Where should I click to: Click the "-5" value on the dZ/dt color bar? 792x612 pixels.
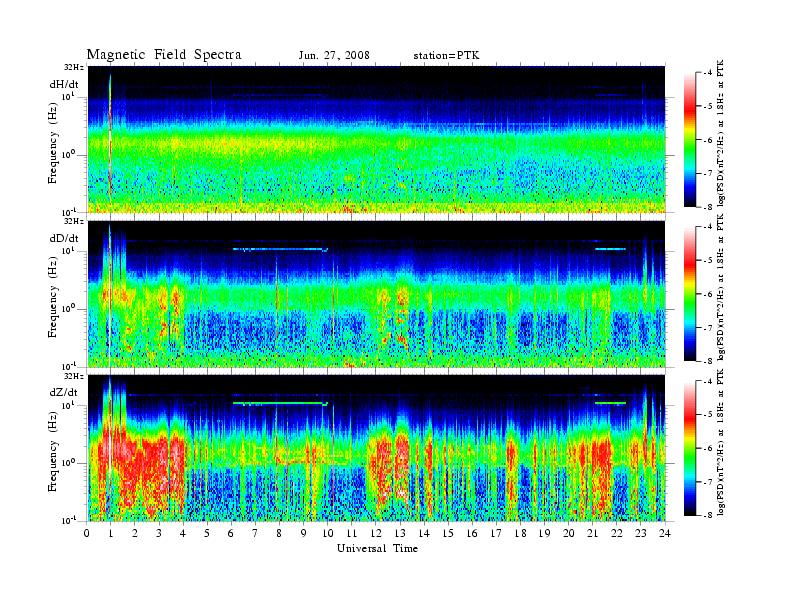(x=708, y=415)
